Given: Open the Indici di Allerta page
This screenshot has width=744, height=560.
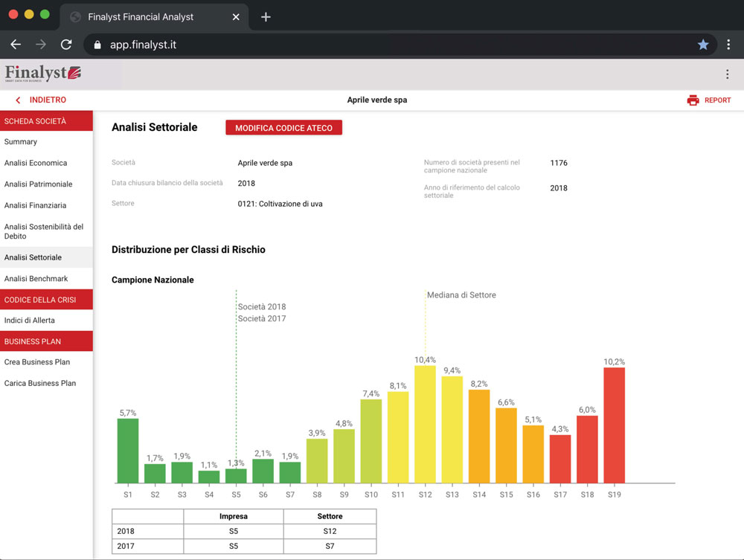Looking at the screenshot, I should pyautogui.click(x=30, y=321).
